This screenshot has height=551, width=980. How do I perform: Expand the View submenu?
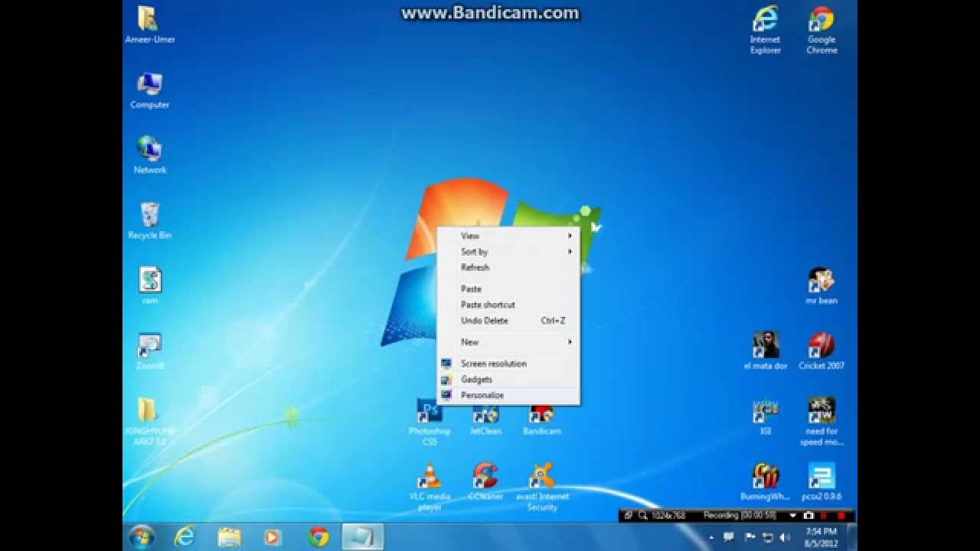[x=508, y=236]
